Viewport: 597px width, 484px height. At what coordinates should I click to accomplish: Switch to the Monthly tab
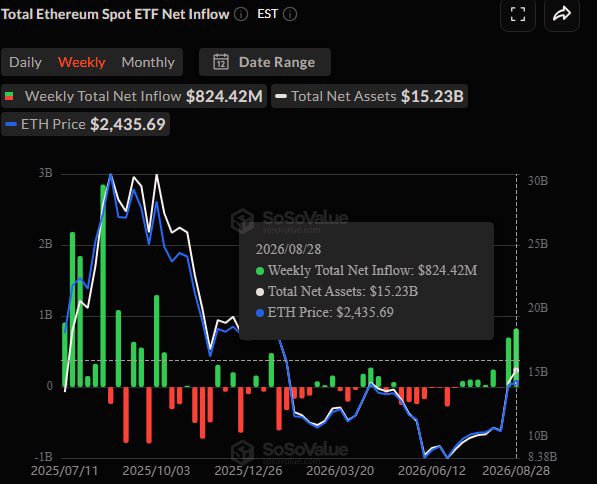pyautogui.click(x=148, y=62)
